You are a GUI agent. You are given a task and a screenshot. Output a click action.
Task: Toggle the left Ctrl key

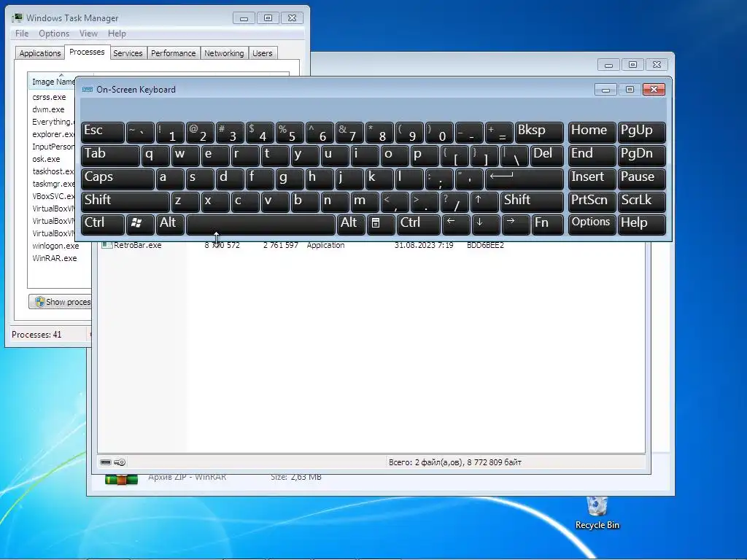pos(102,225)
